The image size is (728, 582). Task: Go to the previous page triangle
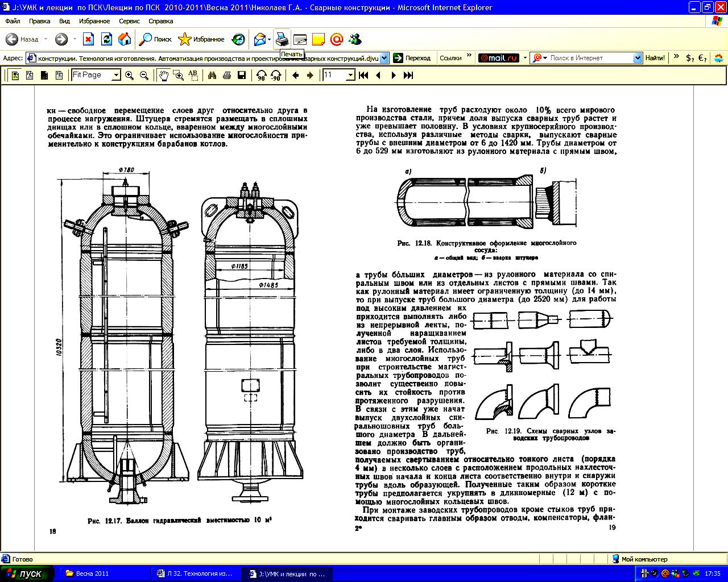coord(378,75)
